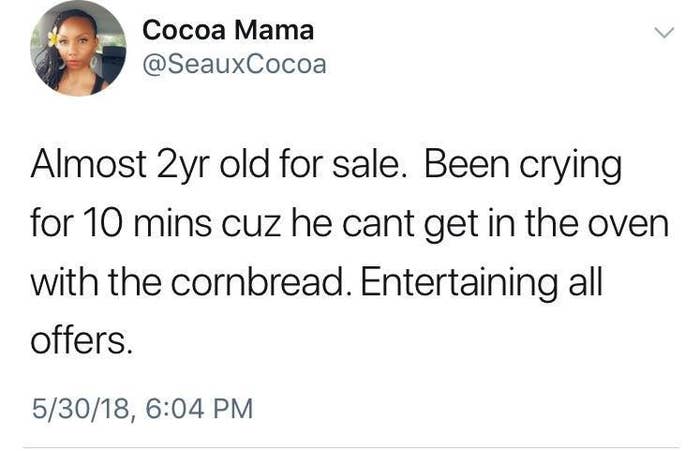
Task: Click the word 'sale.' in the tweet
Action: pos(367,164)
